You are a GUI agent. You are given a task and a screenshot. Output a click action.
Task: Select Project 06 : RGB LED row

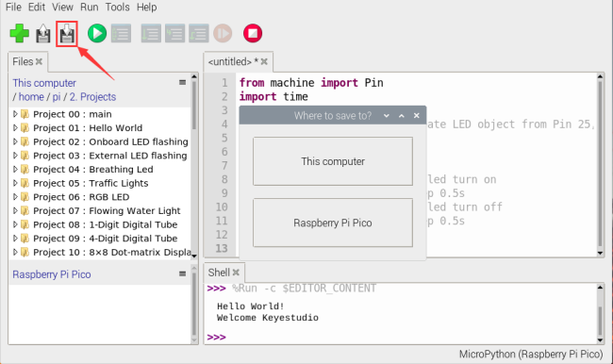tap(100, 197)
